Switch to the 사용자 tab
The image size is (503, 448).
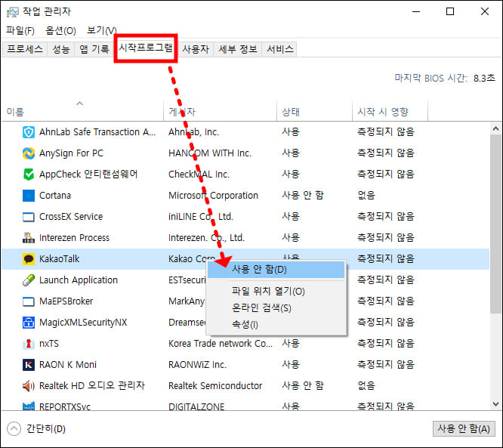[x=196, y=49]
